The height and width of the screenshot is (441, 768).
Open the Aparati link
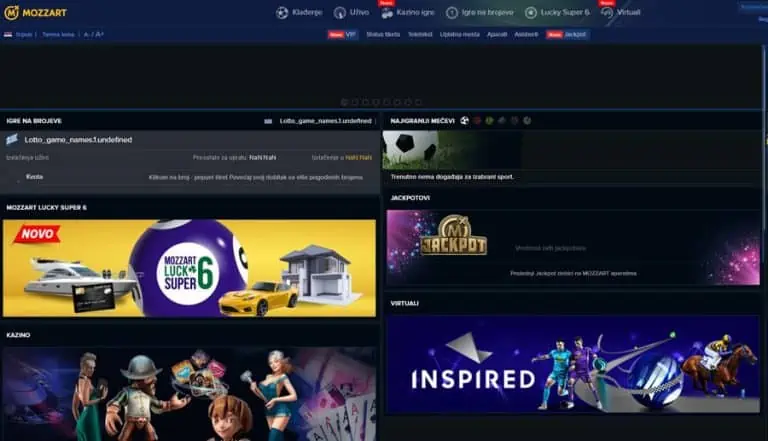497,34
